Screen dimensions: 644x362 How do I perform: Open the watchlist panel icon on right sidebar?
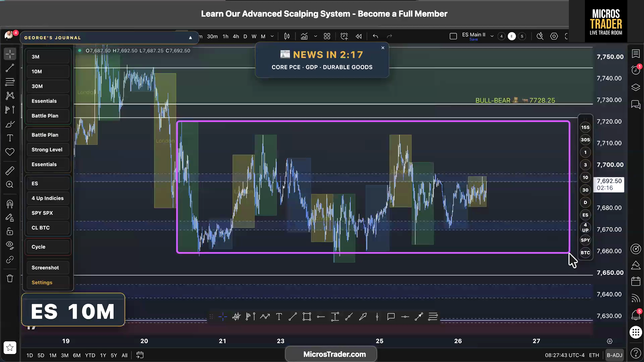636,53
